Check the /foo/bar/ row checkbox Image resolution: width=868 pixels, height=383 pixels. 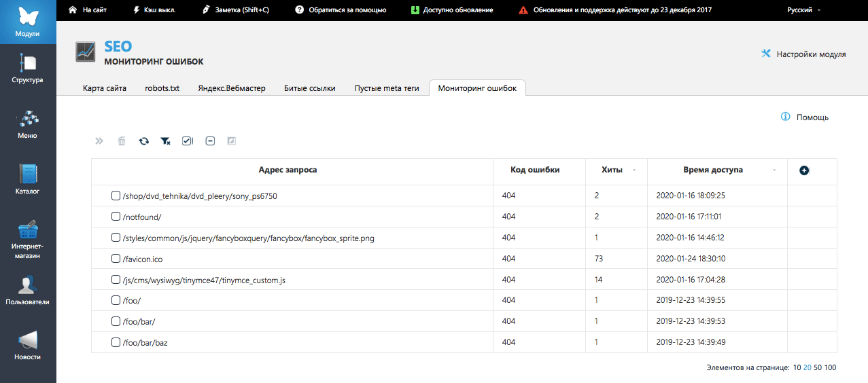tap(116, 321)
